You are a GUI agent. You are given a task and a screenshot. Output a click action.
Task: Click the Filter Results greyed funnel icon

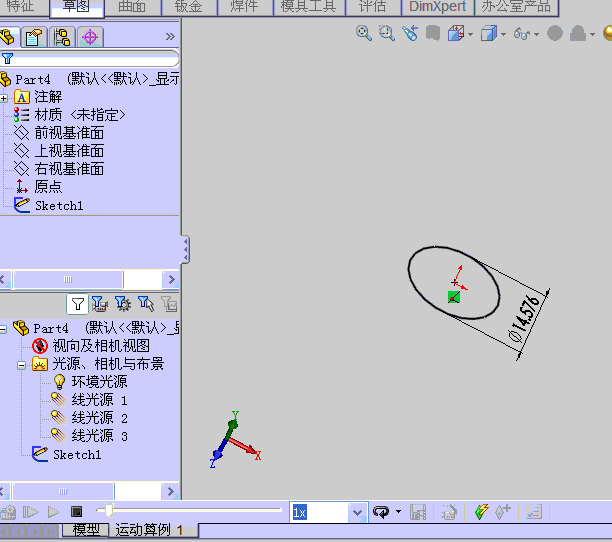169,304
